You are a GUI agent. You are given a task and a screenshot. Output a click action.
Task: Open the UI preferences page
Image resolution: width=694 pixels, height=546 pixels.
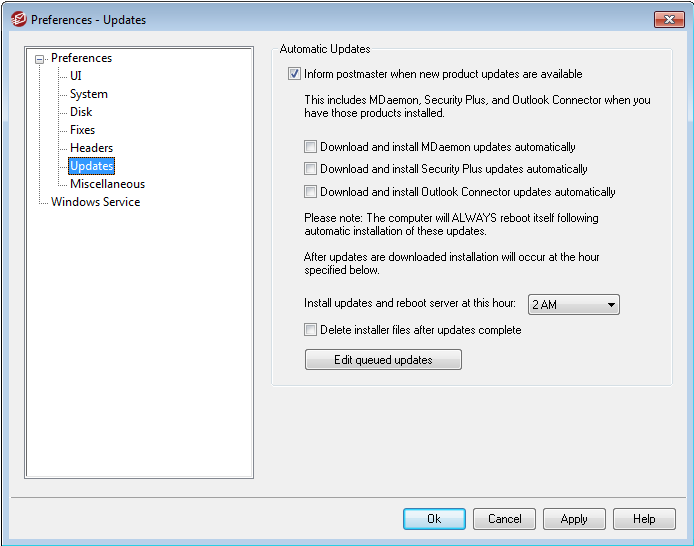coord(76,76)
